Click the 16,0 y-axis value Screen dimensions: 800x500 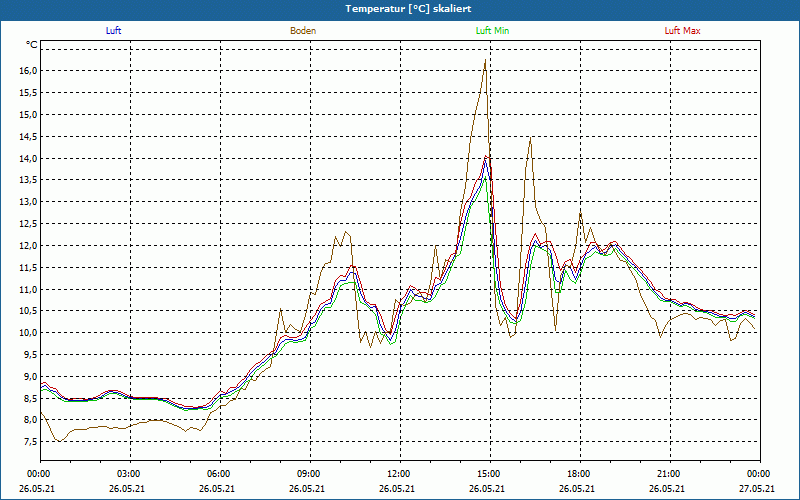(x=29, y=71)
